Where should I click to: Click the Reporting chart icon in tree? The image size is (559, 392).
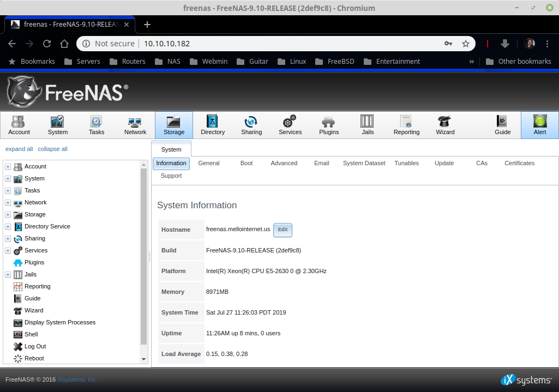(18, 287)
